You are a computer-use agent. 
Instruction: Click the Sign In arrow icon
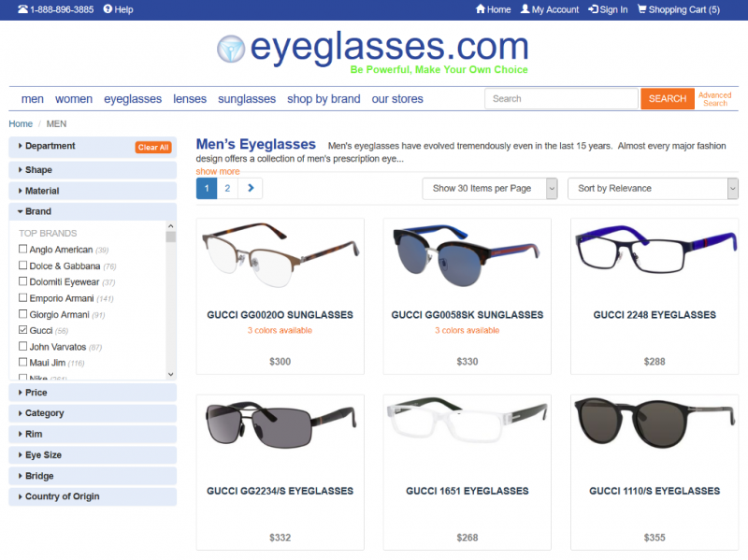593,9
